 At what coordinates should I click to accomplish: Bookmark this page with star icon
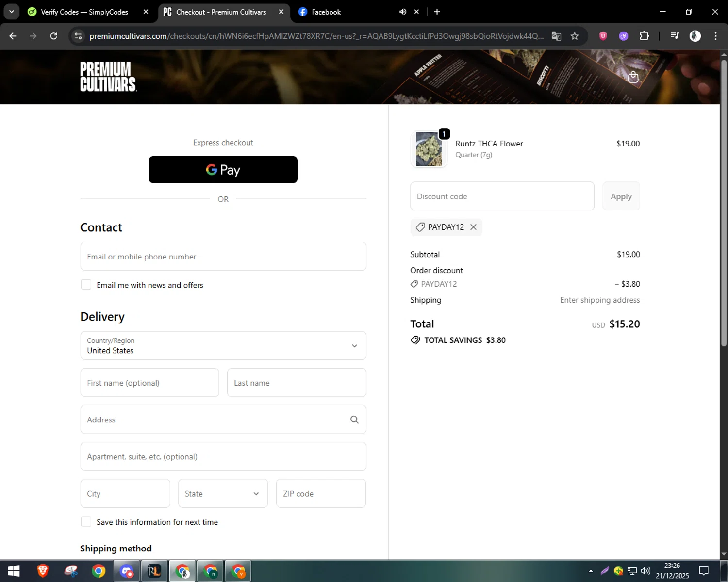point(575,36)
